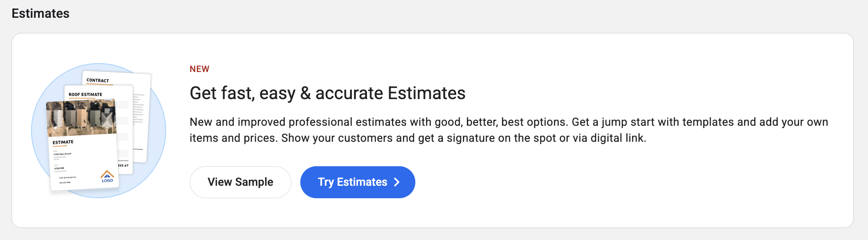Click the red NEW label
The width and height of the screenshot is (868, 240).
click(x=199, y=69)
